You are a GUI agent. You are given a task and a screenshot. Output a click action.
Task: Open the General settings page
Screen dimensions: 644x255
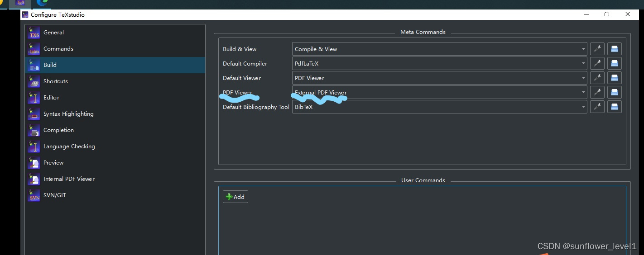[x=115, y=33]
